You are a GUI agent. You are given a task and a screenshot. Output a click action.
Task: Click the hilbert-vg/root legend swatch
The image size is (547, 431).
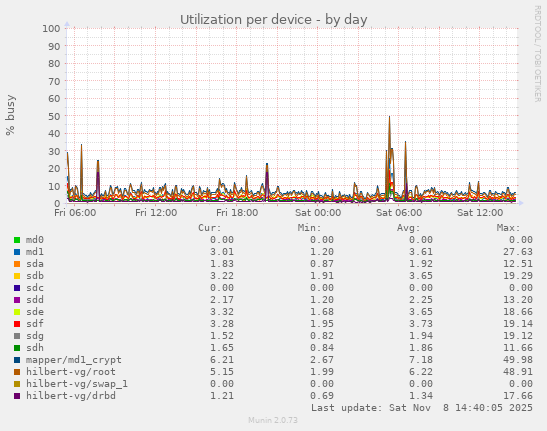tap(17, 372)
